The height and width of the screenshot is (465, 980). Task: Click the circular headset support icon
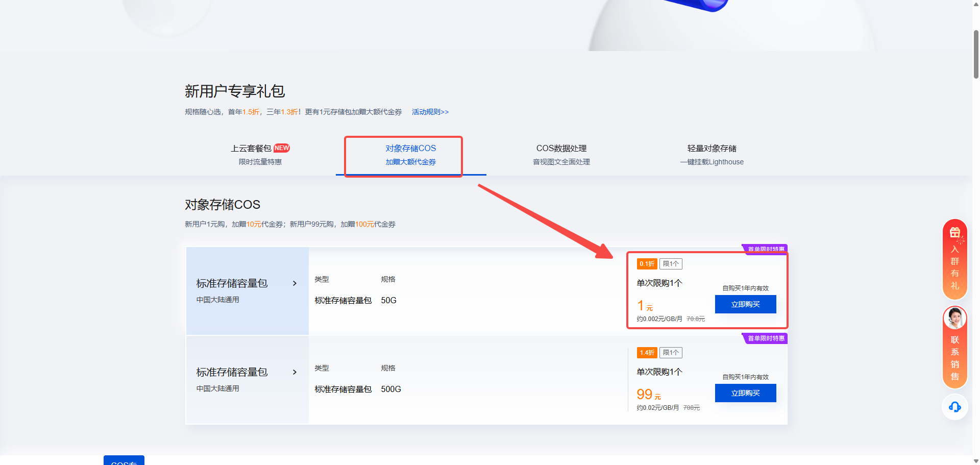[954, 407]
